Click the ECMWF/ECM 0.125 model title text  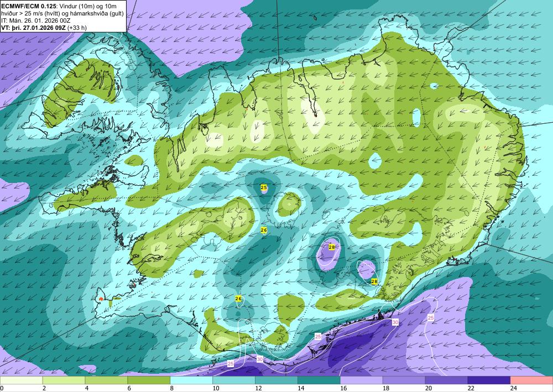tap(28, 6)
